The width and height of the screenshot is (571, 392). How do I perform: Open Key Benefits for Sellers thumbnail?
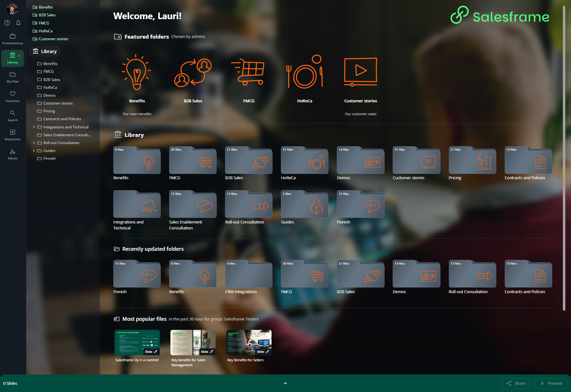tap(249, 342)
